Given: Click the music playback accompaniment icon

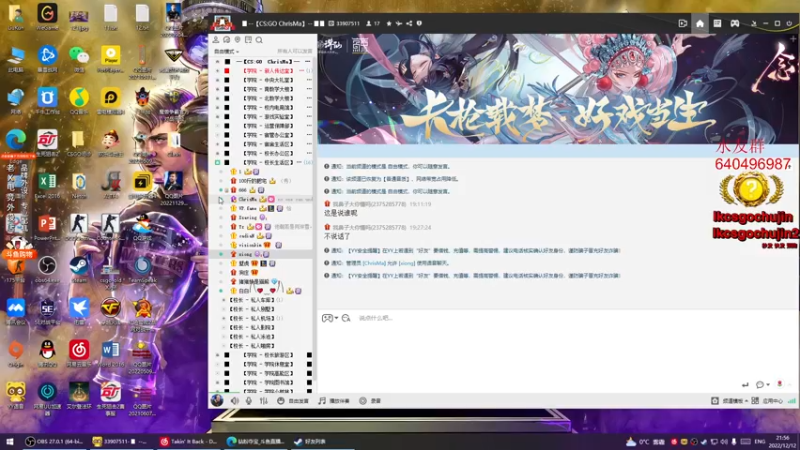Looking at the screenshot, I should (x=322, y=401).
